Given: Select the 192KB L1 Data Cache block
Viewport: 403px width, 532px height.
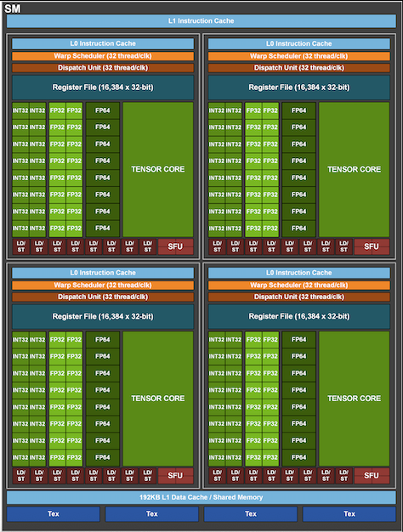Looking at the screenshot, I should pos(201,497).
